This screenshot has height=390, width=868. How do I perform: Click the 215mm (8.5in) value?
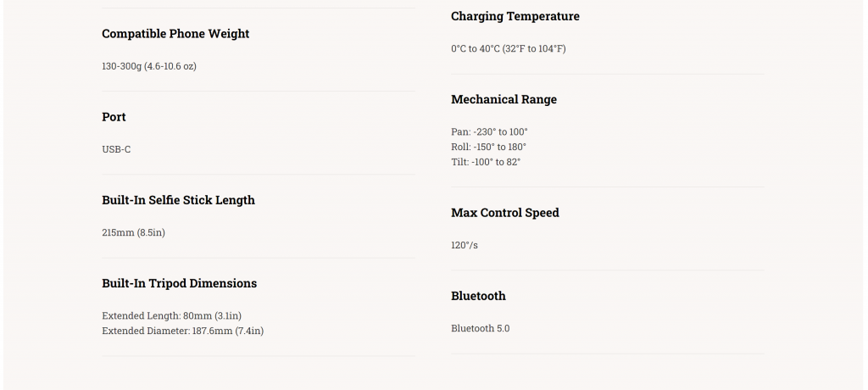point(133,232)
